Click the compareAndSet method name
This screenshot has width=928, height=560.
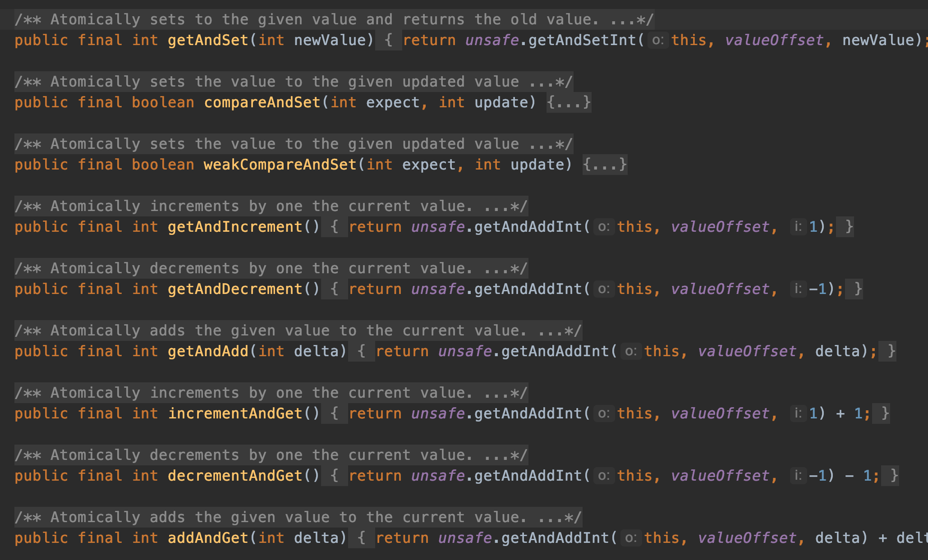pos(262,103)
